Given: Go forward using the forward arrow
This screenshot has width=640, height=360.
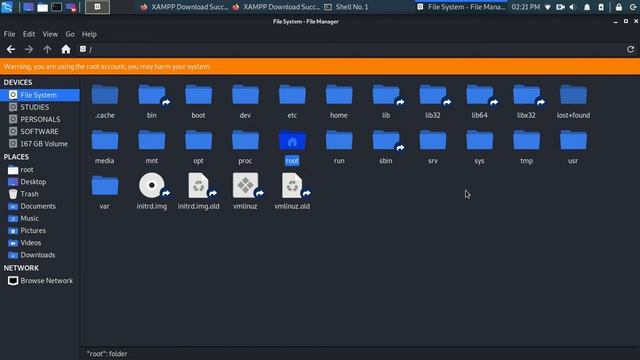Looking at the screenshot, I should coord(29,49).
